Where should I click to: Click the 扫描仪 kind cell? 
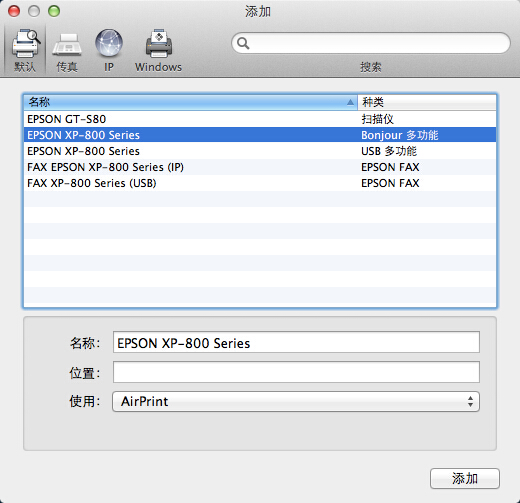pos(377,119)
